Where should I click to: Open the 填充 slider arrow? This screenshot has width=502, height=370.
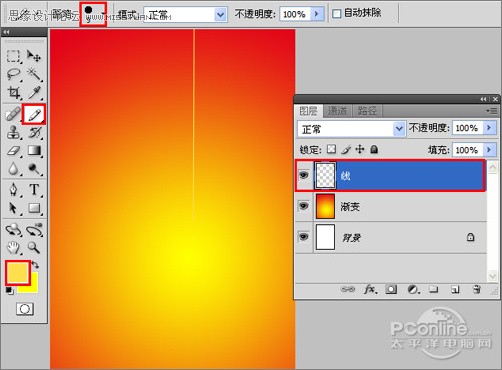pyautogui.click(x=489, y=150)
